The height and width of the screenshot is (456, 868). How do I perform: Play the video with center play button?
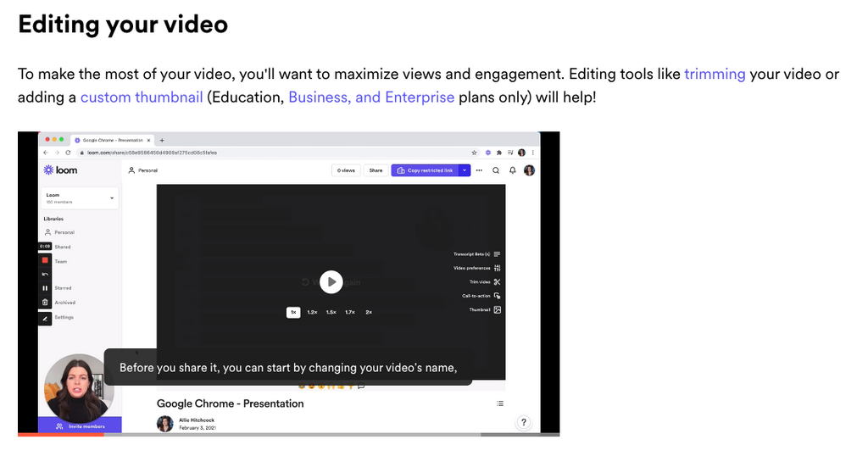pyautogui.click(x=331, y=281)
